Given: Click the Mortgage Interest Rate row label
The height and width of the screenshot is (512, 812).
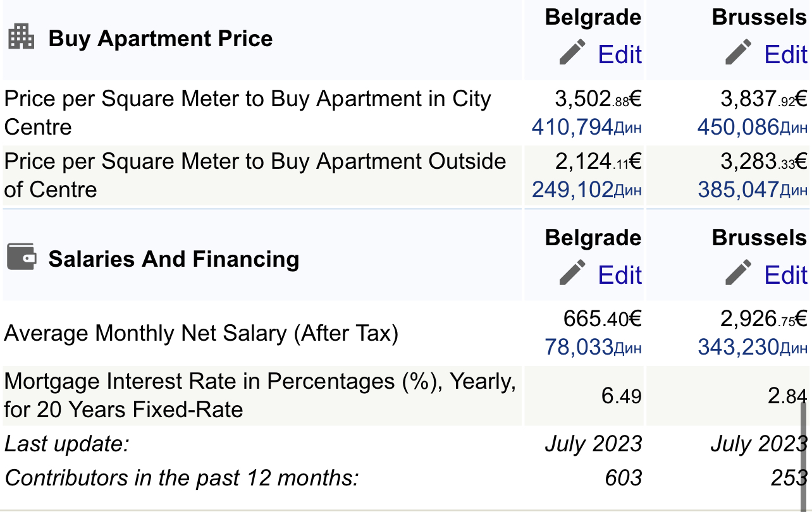Looking at the screenshot, I should click(x=259, y=395).
